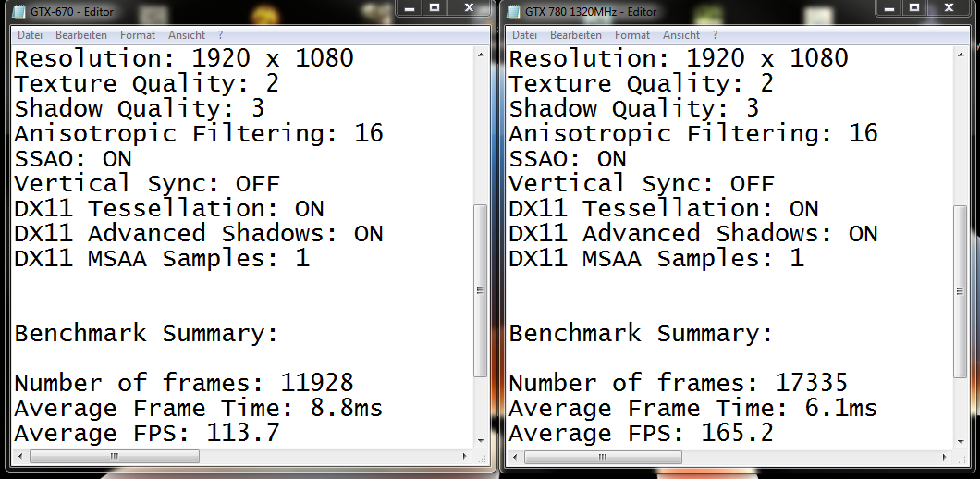This screenshot has height=479, width=980.
Task: Click 'SSAO: ON' in GTX 780 window
Action: tap(568, 159)
